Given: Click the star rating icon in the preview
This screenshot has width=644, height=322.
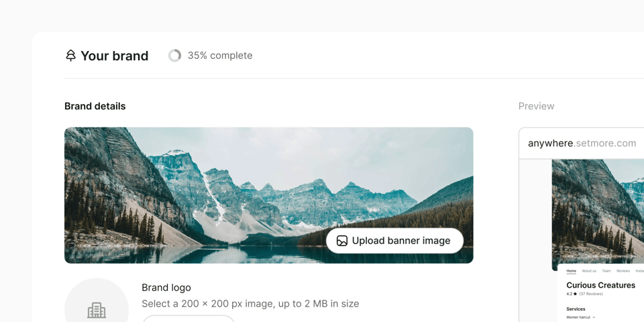Looking at the screenshot, I should 575,294.
